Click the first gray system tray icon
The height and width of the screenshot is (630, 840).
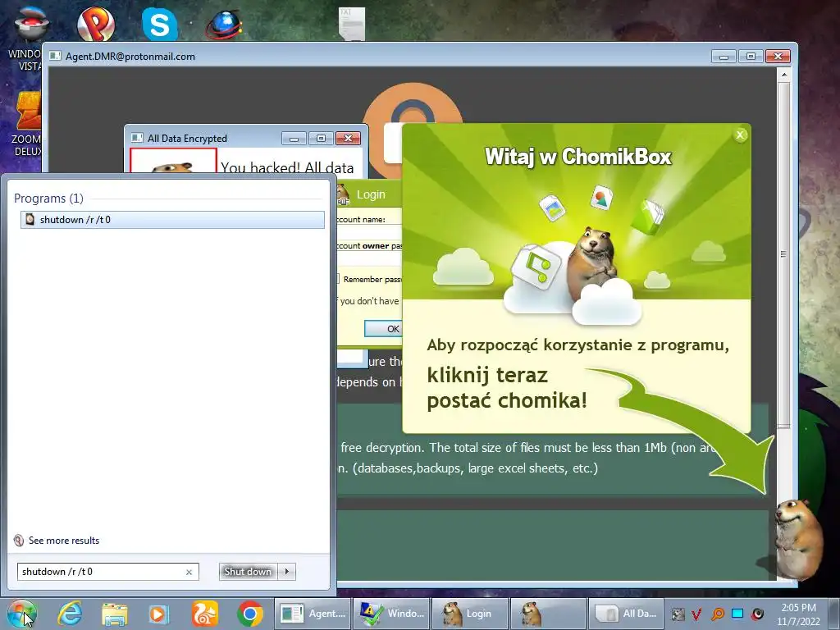pos(678,614)
